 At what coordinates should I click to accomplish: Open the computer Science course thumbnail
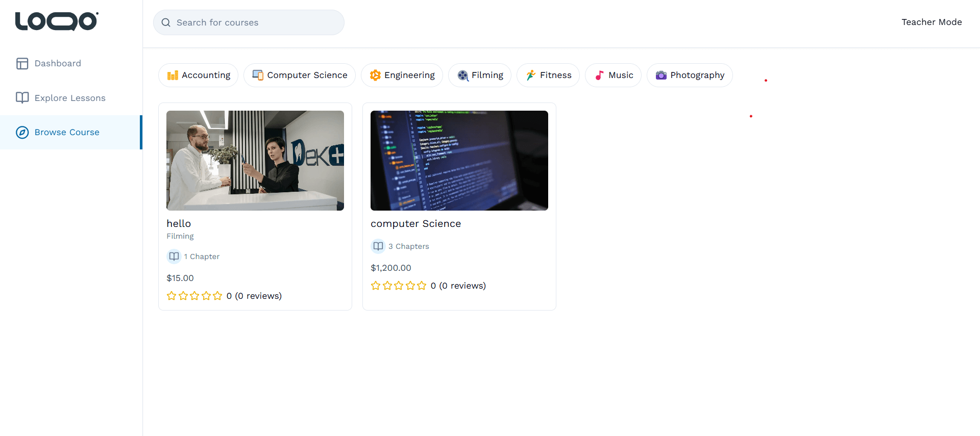click(459, 161)
